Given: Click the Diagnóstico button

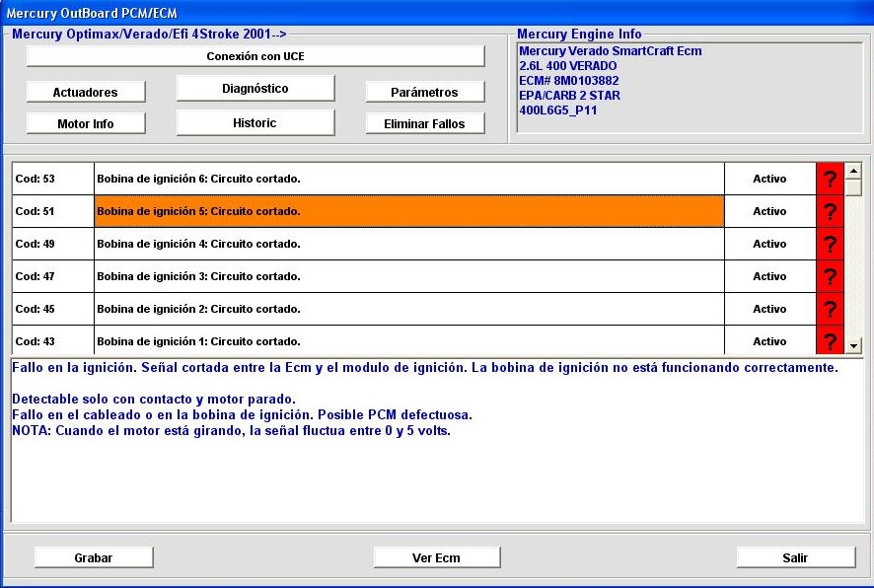Looking at the screenshot, I should click(x=255, y=89).
